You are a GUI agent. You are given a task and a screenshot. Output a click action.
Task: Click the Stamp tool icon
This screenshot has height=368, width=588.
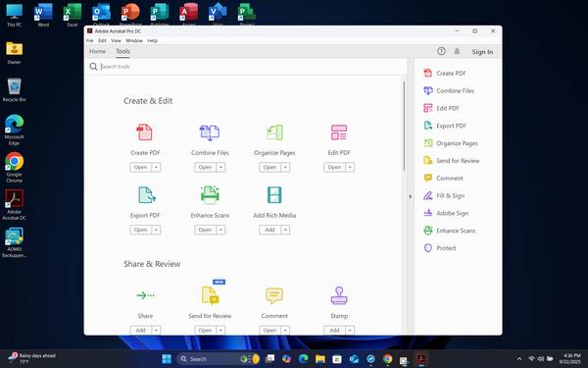(x=339, y=295)
